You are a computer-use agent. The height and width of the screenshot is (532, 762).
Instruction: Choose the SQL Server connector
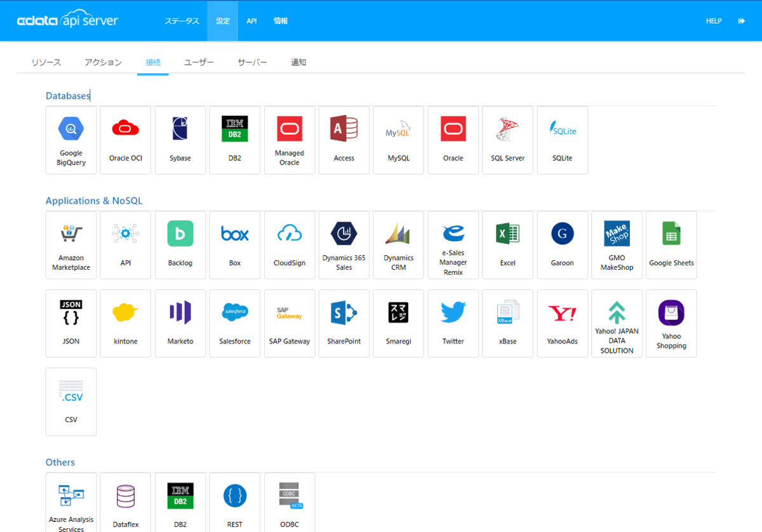tap(508, 140)
